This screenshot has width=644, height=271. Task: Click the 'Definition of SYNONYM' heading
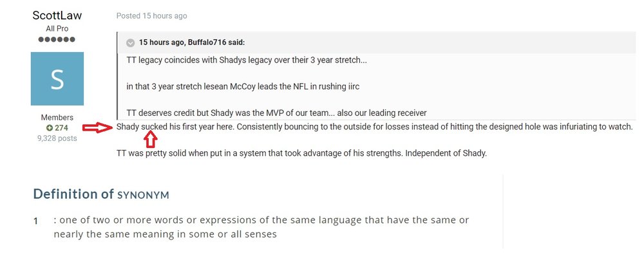101,194
